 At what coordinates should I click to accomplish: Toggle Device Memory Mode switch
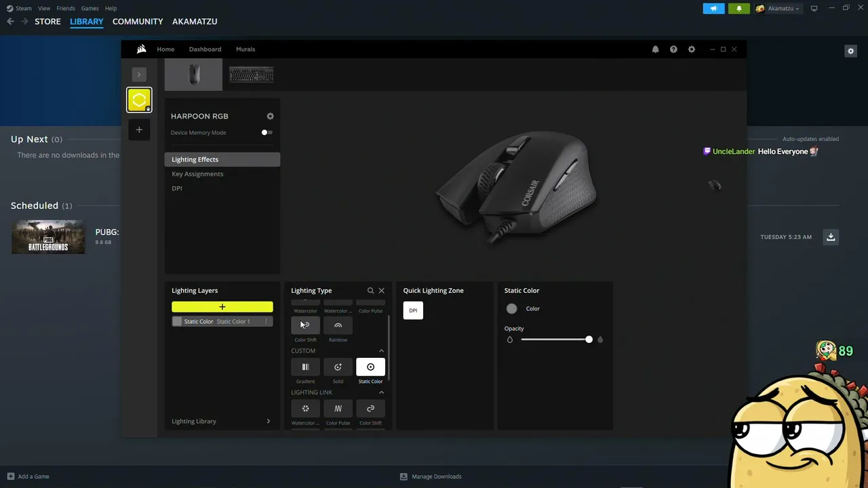coord(267,133)
